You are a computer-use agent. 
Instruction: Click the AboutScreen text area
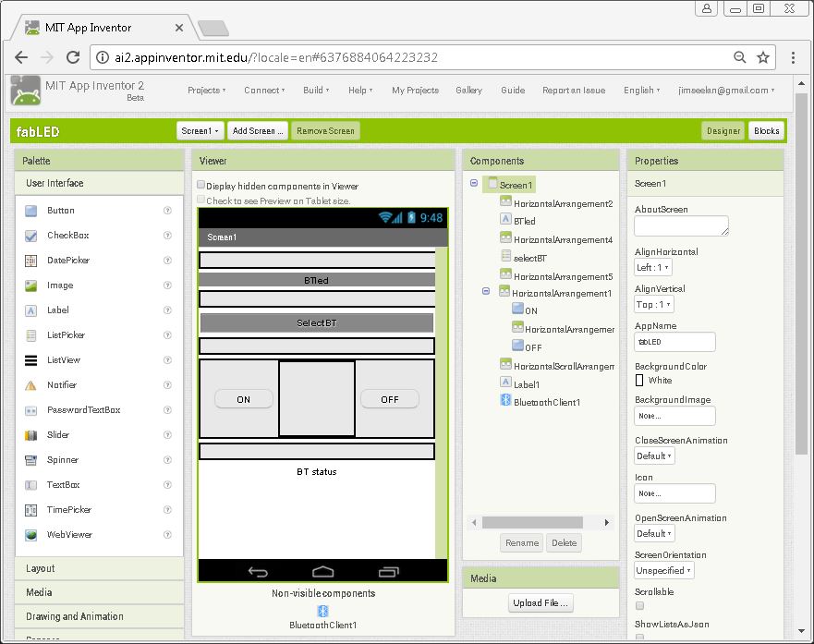681,225
